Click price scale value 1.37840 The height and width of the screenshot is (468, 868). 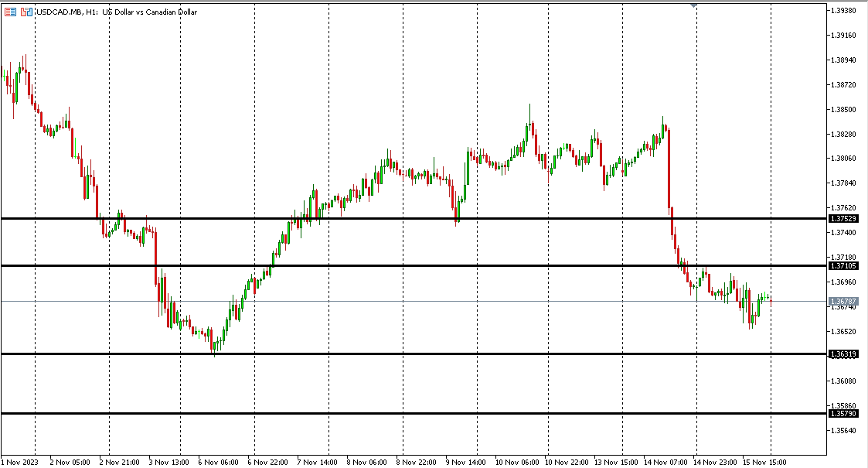843,183
